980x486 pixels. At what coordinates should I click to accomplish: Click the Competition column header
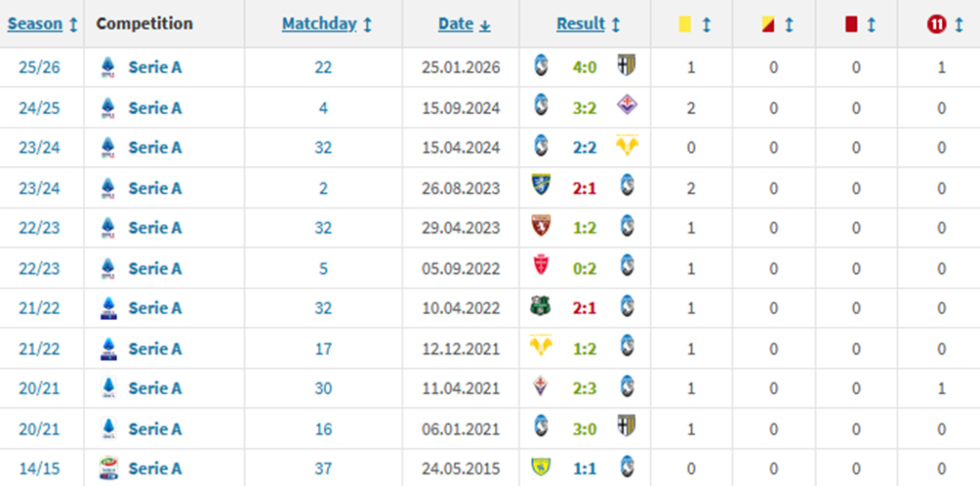[x=144, y=24]
